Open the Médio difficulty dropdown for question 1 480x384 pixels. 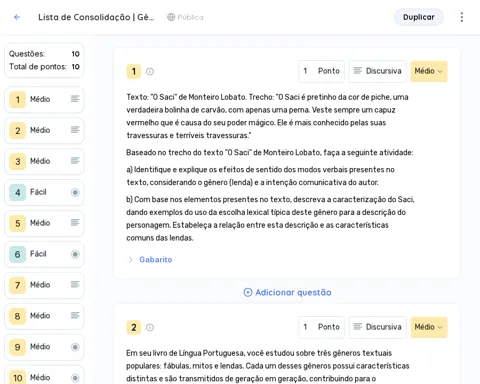(x=429, y=71)
